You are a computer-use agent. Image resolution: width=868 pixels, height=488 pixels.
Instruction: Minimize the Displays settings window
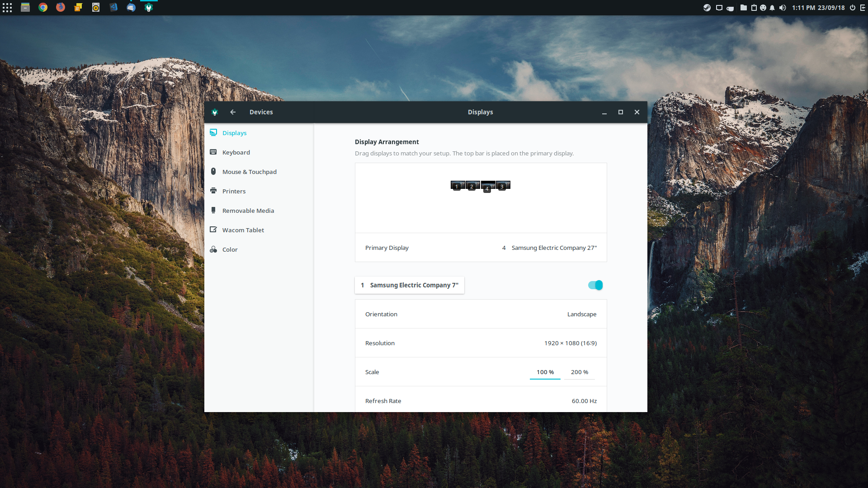(604, 112)
